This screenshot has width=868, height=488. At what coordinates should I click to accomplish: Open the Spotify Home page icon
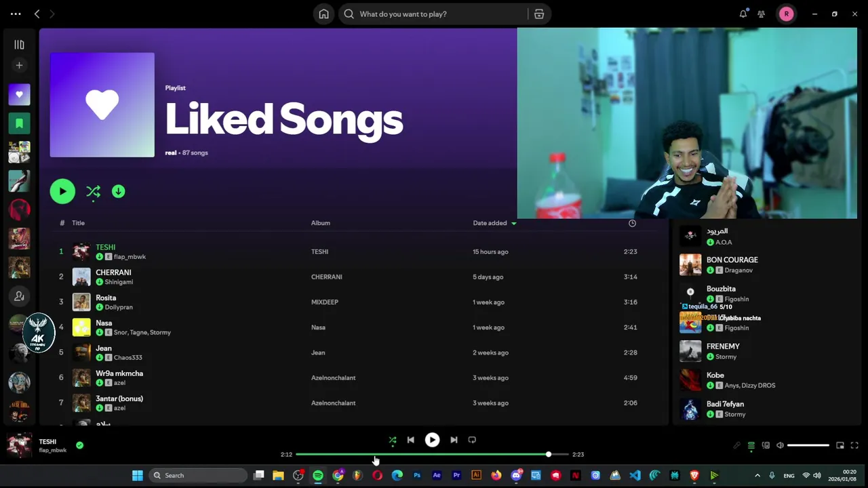point(324,14)
